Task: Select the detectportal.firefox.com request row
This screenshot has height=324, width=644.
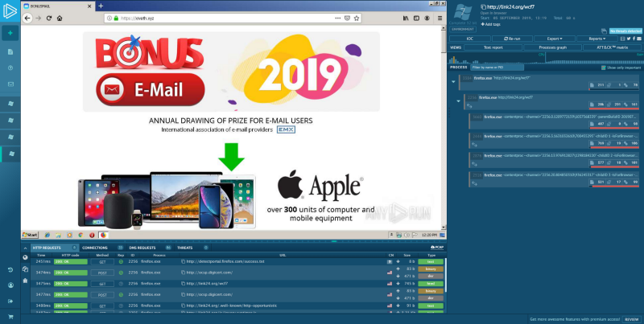Action: click(238, 261)
